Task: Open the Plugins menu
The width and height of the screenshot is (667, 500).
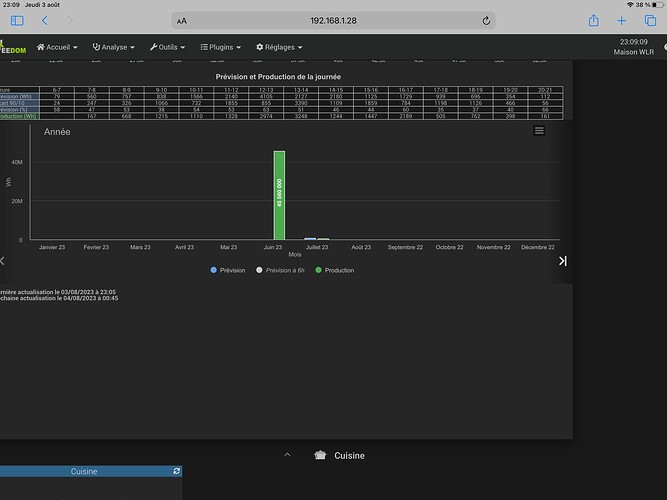Action: click(x=223, y=46)
